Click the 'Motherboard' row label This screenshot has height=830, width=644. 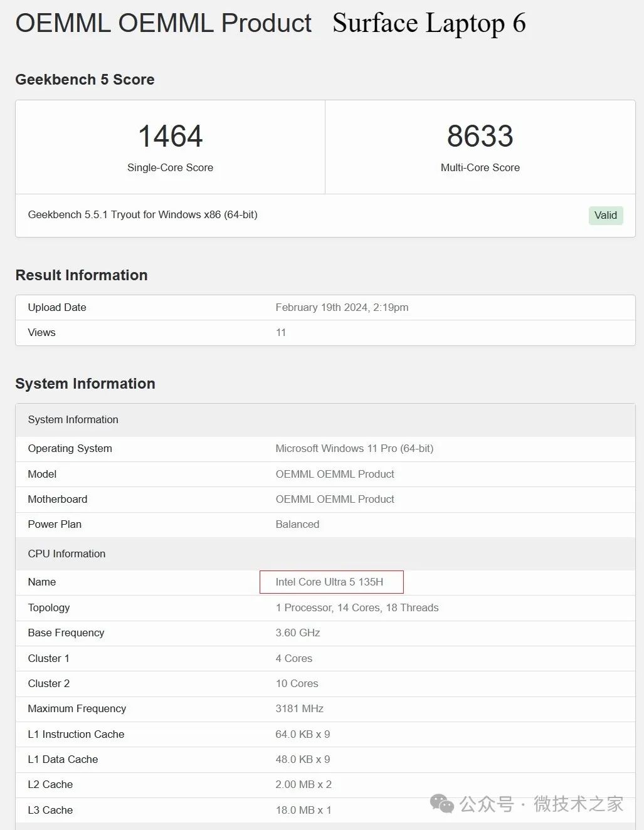click(58, 499)
